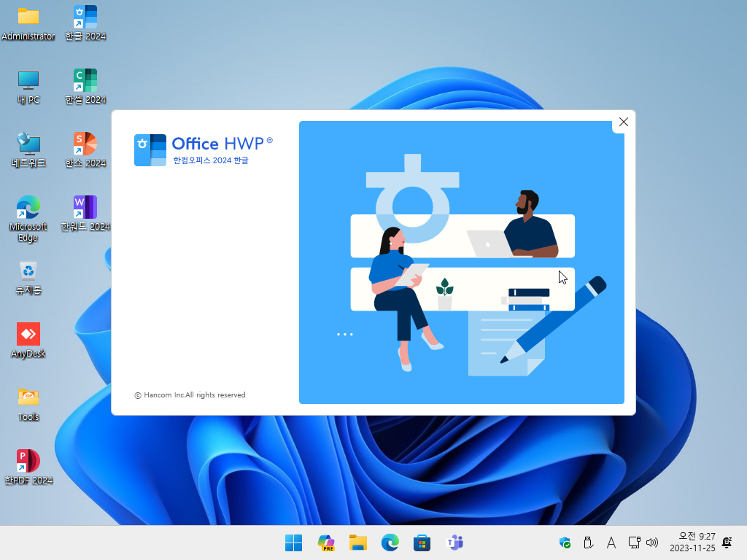Open the volume speaker tray icon
This screenshot has width=747, height=560.
point(651,542)
